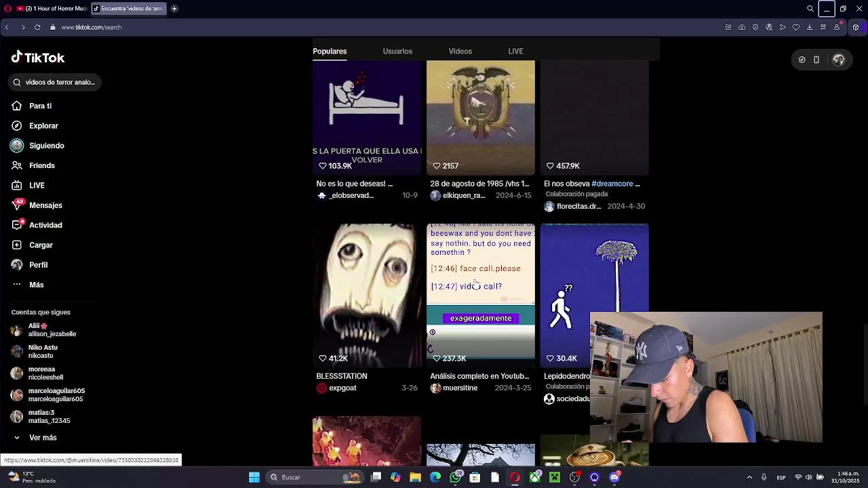
Task: Click the videos de terror search field
Action: click(55, 82)
